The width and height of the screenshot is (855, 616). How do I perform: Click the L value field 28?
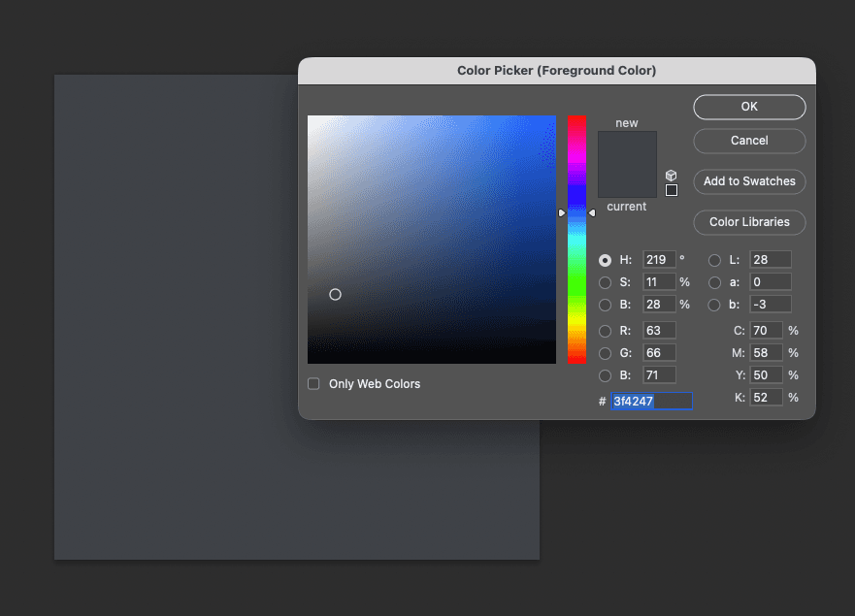pos(771,259)
